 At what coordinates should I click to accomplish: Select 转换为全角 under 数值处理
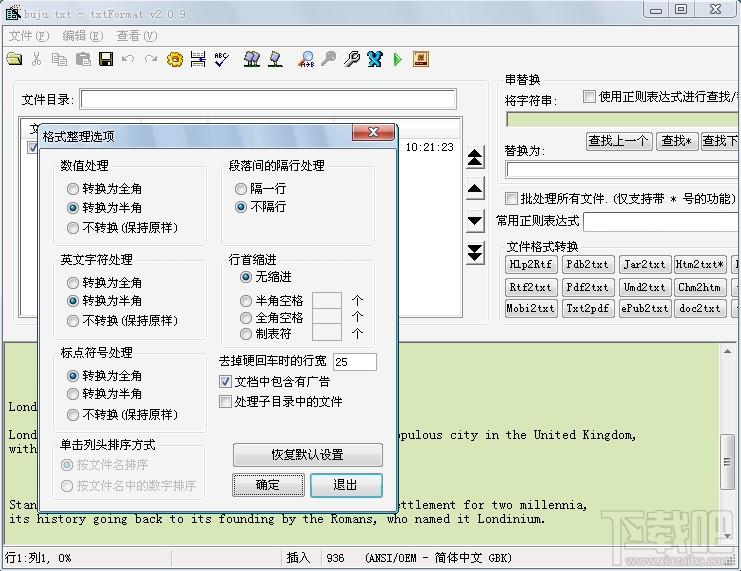pos(73,188)
